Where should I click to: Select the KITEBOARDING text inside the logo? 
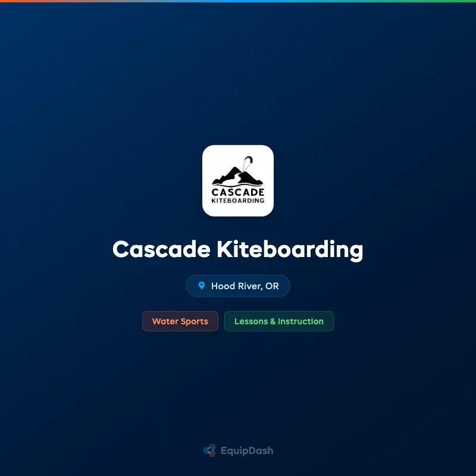238,201
